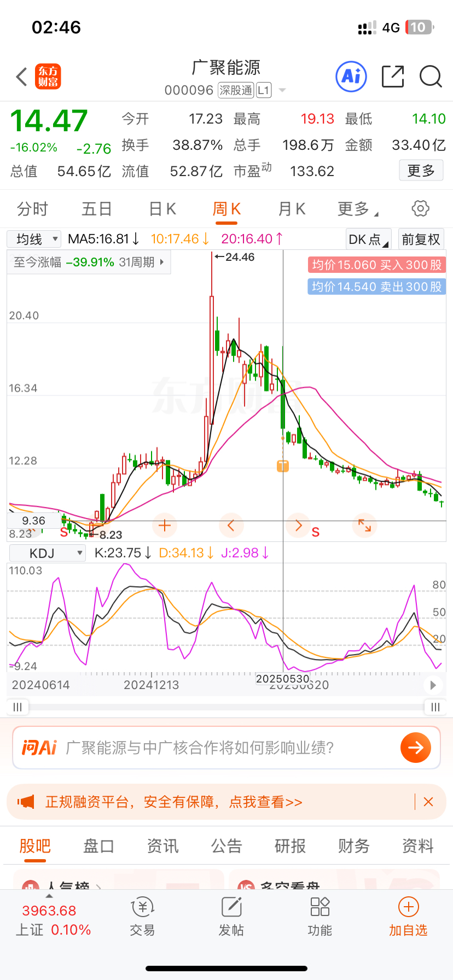Expand the 上证 index bar arrow
This screenshot has width=453, height=980.
click(49, 896)
